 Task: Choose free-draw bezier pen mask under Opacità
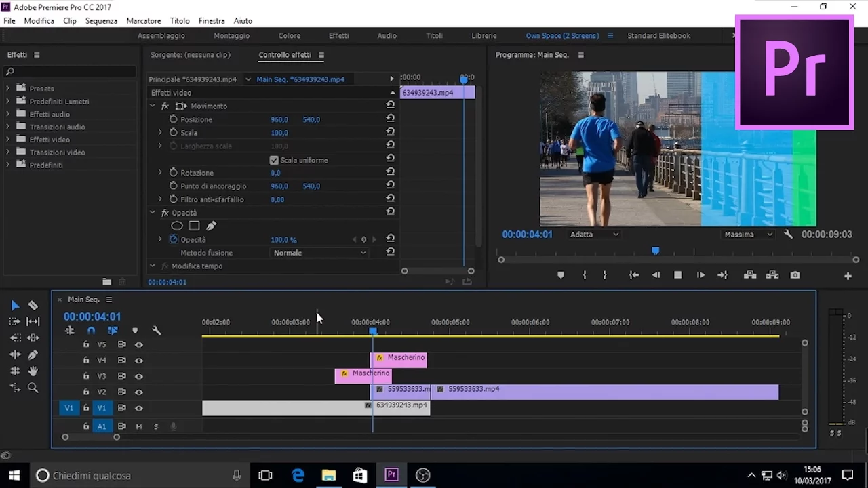pos(211,226)
